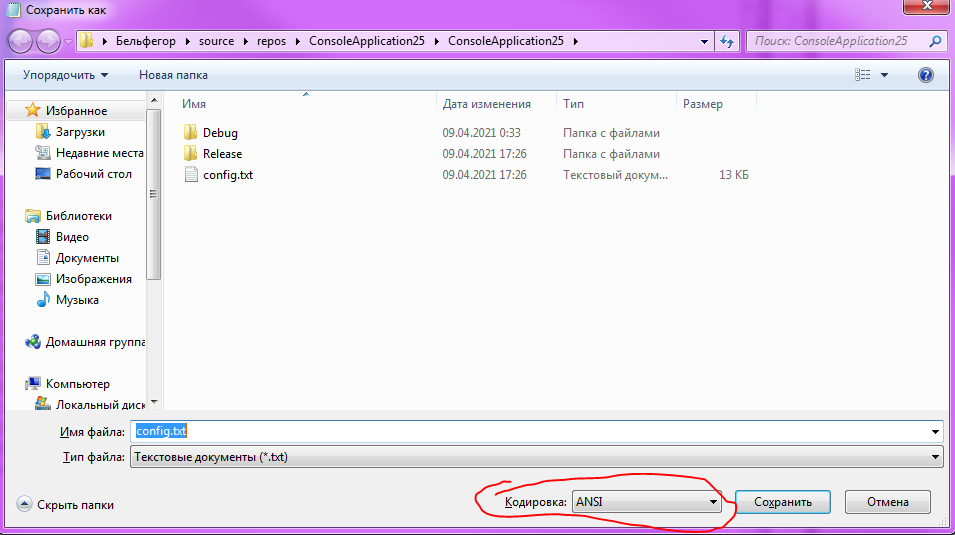Open address bar history dropdown arrow

coord(704,41)
